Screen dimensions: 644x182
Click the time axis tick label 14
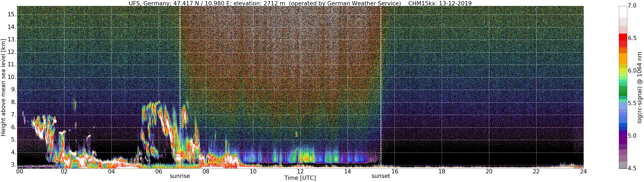348,172
